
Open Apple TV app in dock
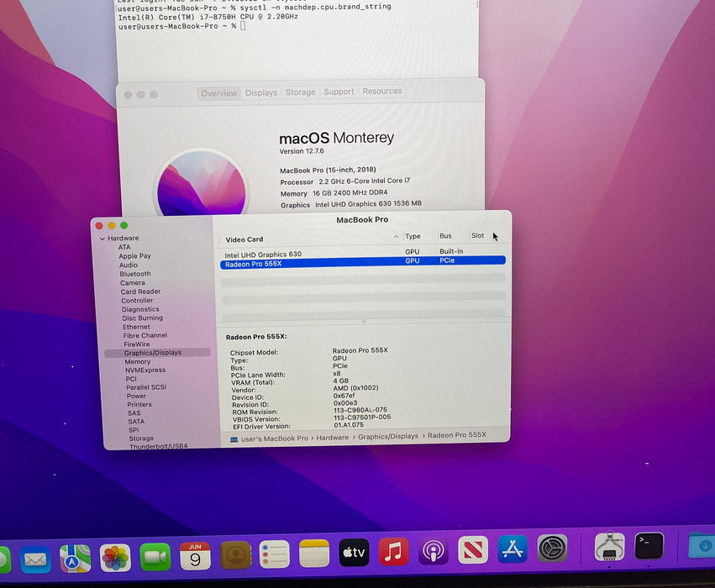click(354, 552)
